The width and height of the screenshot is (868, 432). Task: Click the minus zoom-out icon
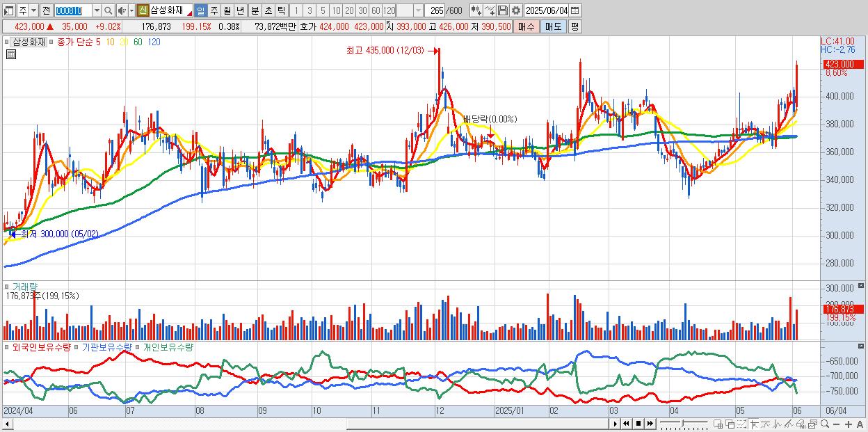tap(836, 424)
